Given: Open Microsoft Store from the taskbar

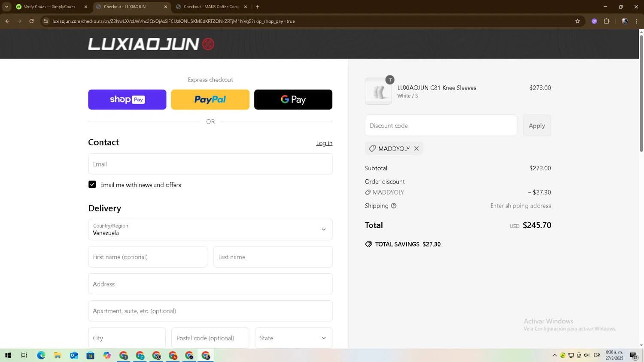Looking at the screenshot, I should click(x=90, y=355).
